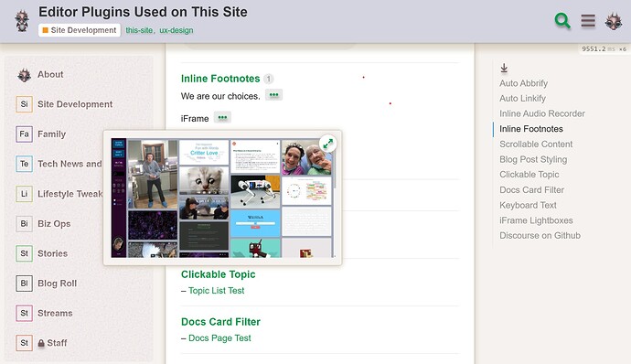Image resolution: width=631 pixels, height=364 pixels.
Task: Expand footnote after 'We are our choices.'
Action: [273, 95]
